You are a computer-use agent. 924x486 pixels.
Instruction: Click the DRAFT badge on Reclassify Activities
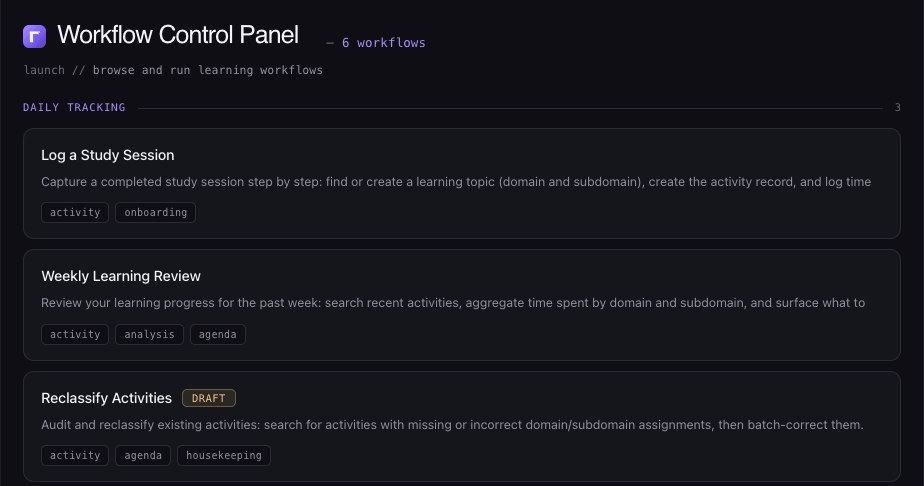coord(209,398)
